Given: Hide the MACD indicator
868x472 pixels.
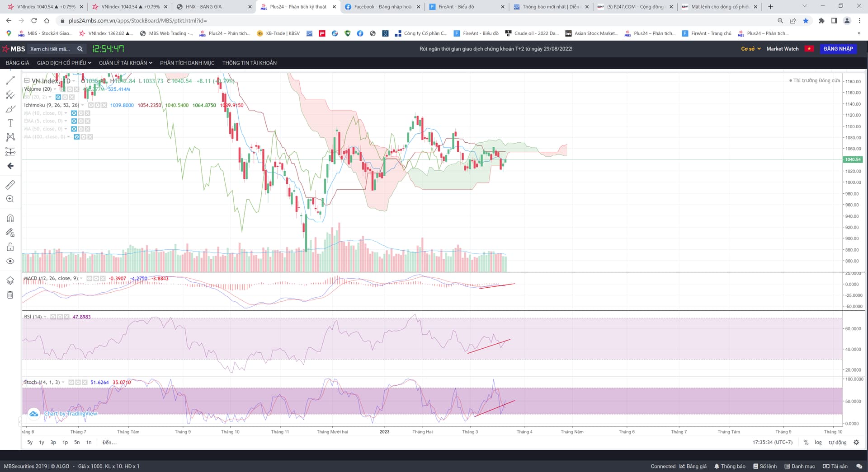Looking at the screenshot, I should point(89,279).
